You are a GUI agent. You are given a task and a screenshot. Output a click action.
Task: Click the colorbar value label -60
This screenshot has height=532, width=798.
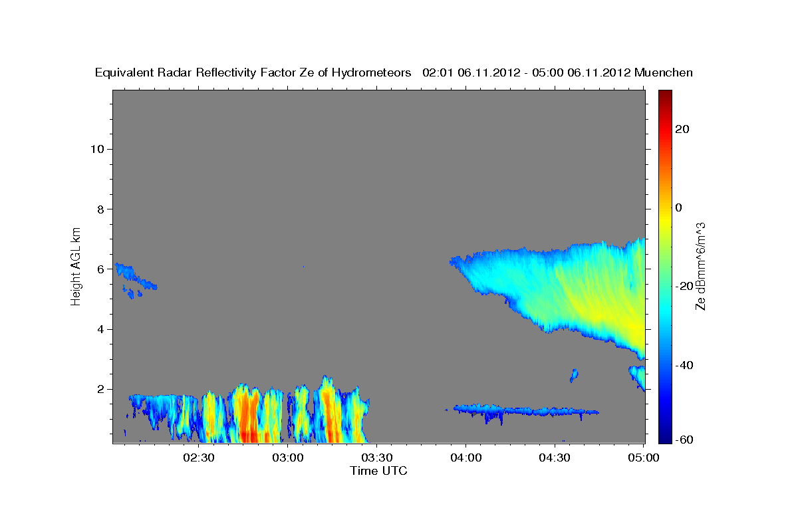pyautogui.click(x=685, y=440)
